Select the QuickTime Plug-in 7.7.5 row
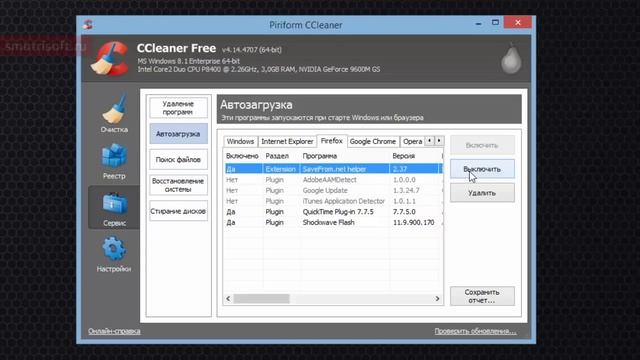 (x=333, y=212)
